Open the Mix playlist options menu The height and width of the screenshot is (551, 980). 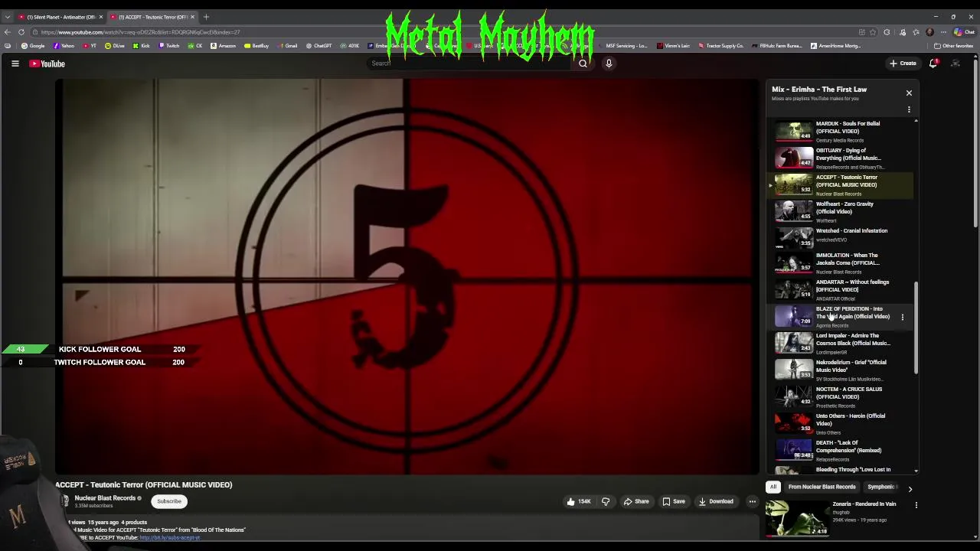coord(909,109)
